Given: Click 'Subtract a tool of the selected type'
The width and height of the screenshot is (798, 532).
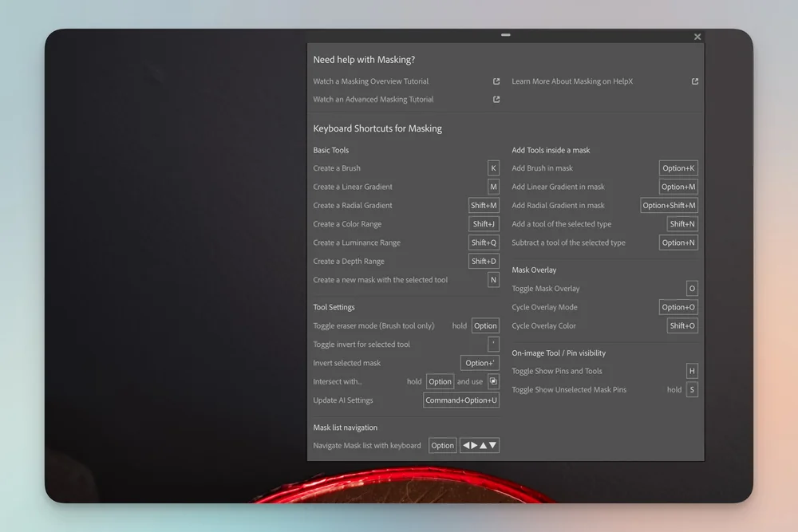Looking at the screenshot, I should tap(568, 242).
